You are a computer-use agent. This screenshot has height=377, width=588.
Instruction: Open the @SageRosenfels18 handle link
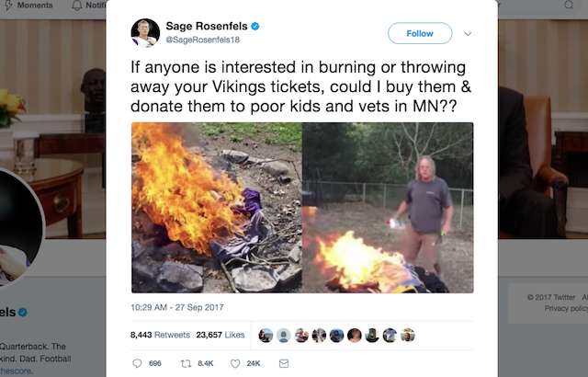[202, 40]
